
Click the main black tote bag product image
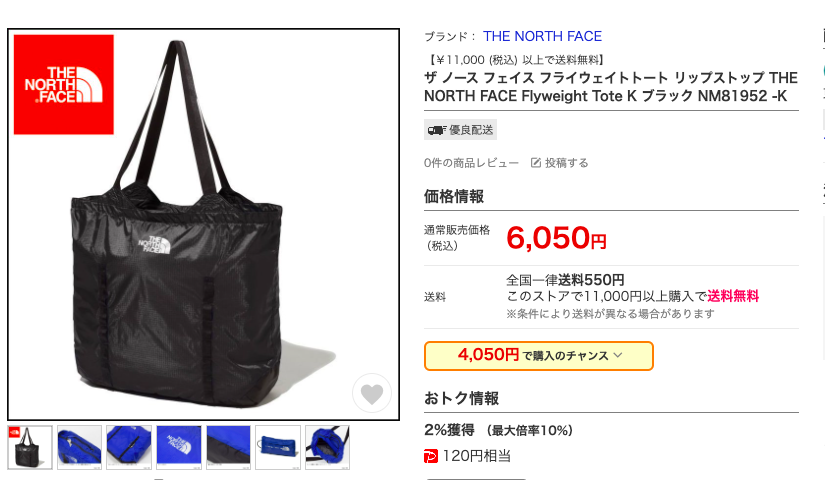(204, 225)
